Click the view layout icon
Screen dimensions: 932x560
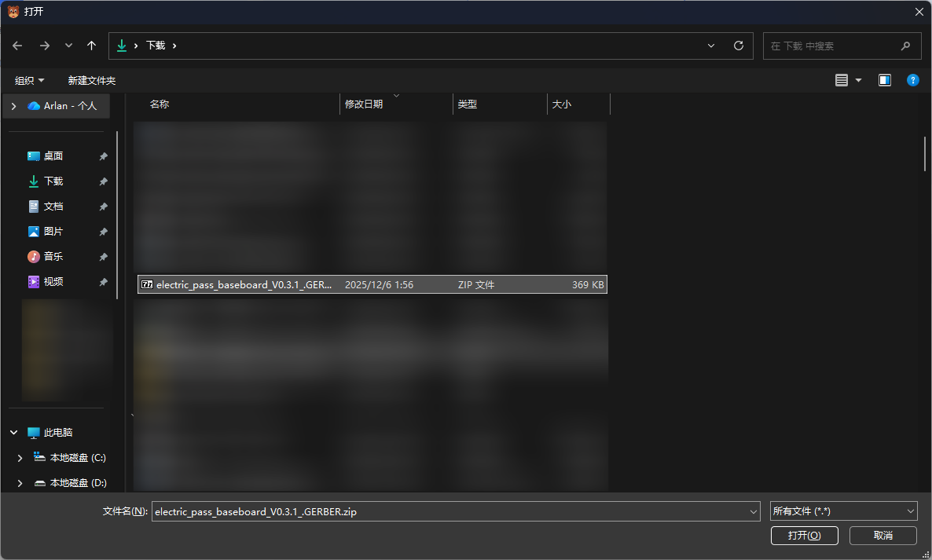pos(842,80)
